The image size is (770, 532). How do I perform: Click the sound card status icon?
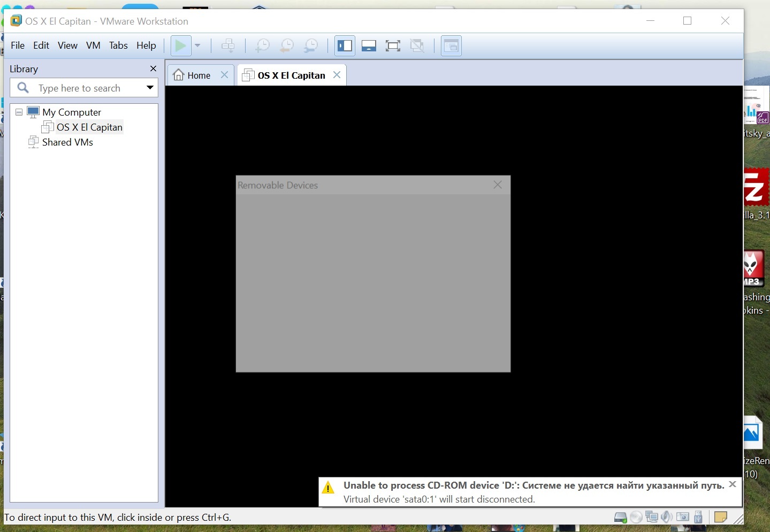coord(667,517)
